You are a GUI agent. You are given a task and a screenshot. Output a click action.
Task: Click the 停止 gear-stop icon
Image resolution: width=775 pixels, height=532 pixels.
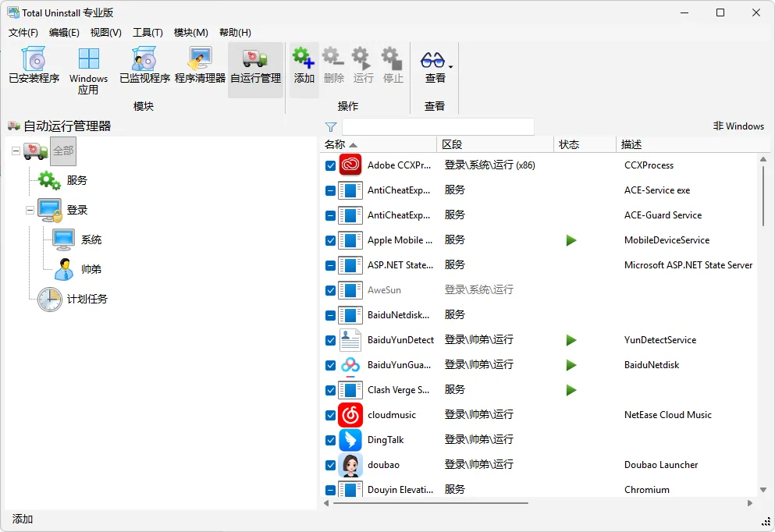(393, 58)
